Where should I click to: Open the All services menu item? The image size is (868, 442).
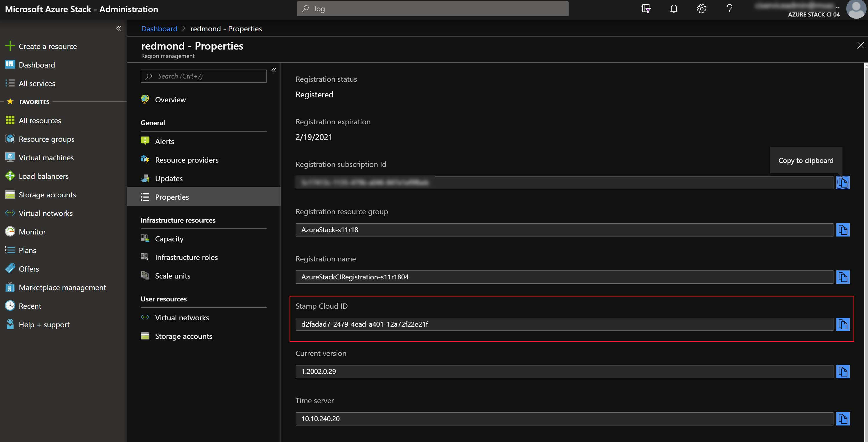pyautogui.click(x=37, y=83)
